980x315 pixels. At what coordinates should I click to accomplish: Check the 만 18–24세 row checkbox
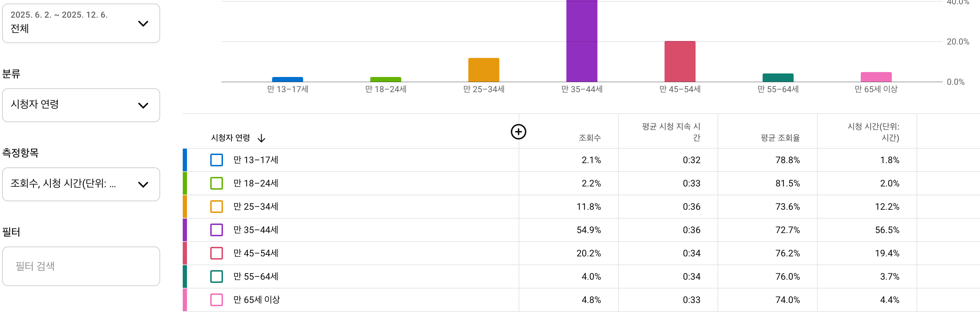tap(217, 183)
